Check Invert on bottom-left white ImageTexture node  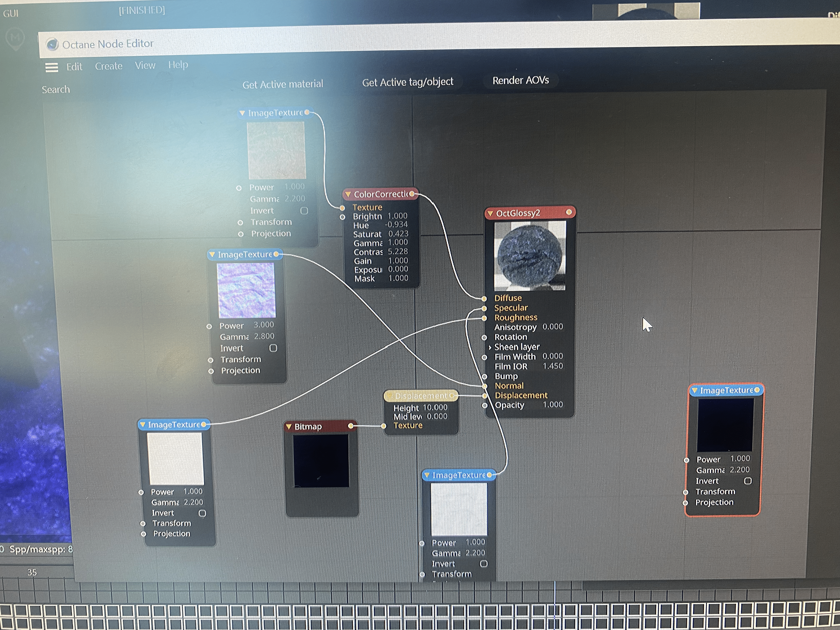click(x=202, y=513)
